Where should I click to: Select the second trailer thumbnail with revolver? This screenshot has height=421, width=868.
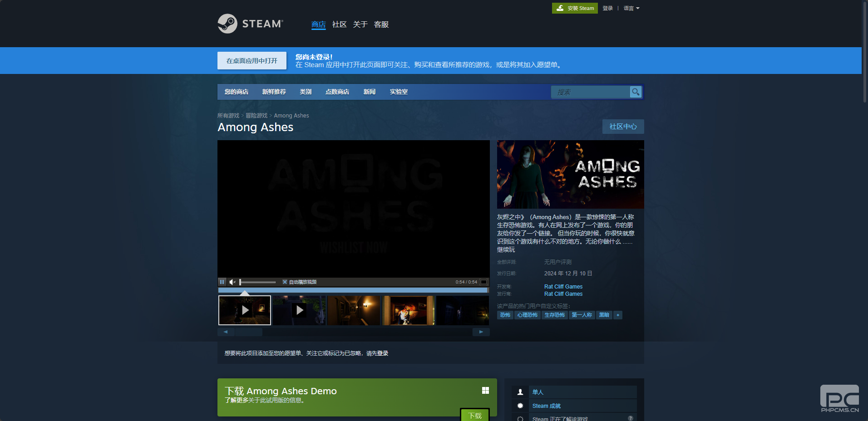point(299,310)
